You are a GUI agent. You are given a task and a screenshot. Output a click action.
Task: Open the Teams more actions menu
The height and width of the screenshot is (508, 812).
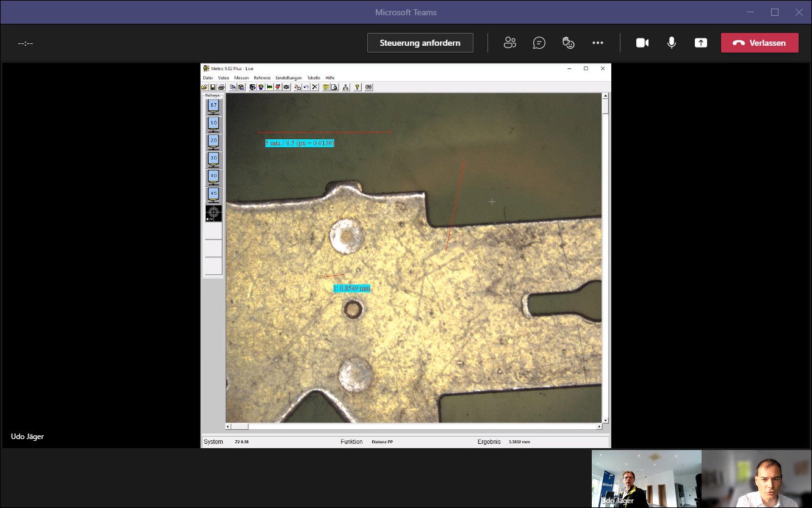(x=598, y=43)
